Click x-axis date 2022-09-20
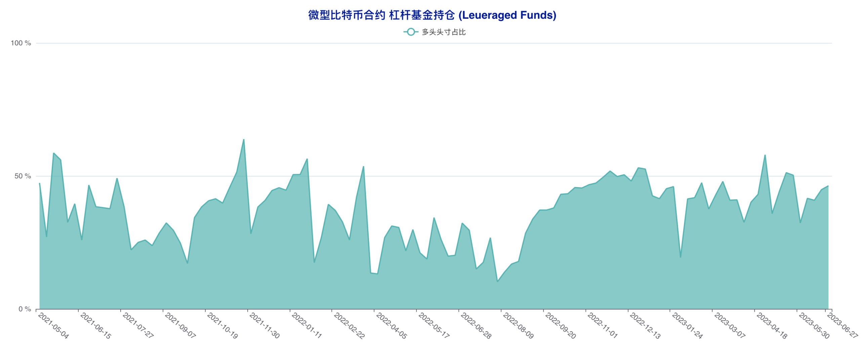This screenshot has width=868, height=347. coord(561,326)
